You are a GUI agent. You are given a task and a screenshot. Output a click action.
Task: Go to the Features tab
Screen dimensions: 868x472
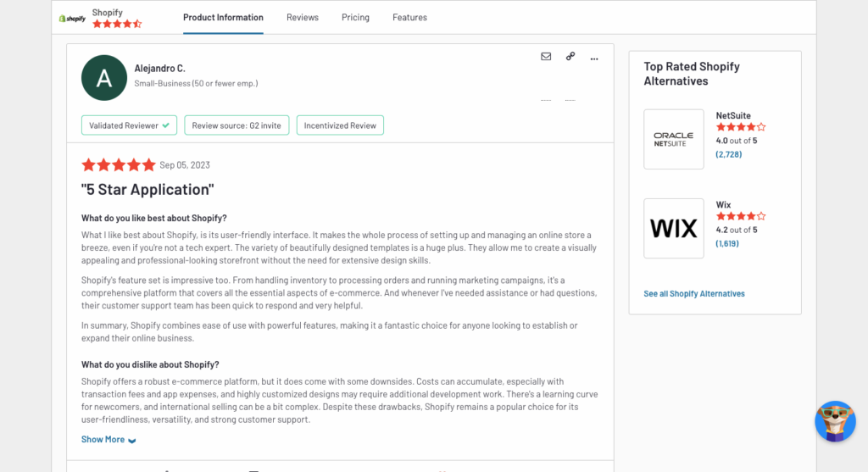409,18
